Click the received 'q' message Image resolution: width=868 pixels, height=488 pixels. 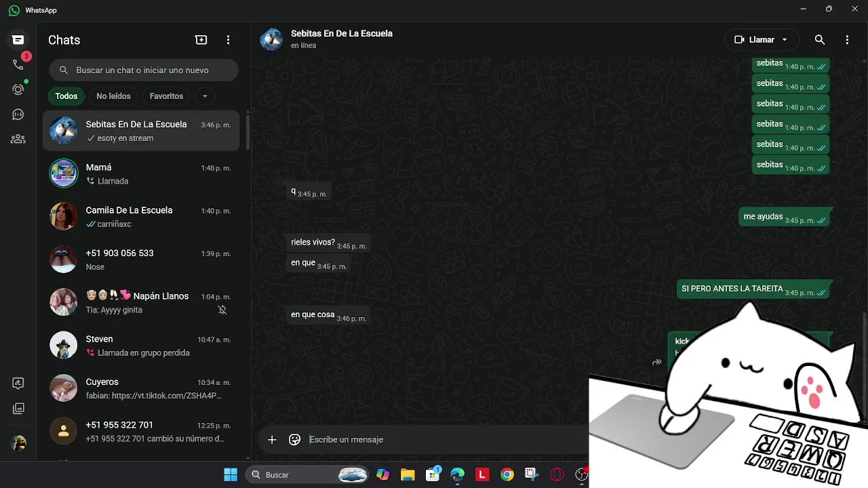tap(309, 192)
